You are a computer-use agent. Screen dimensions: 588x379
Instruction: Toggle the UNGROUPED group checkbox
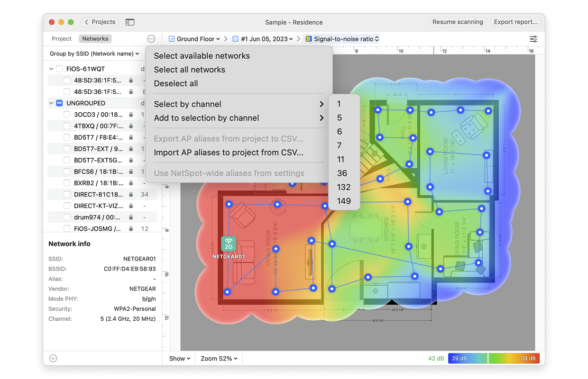[x=59, y=103]
